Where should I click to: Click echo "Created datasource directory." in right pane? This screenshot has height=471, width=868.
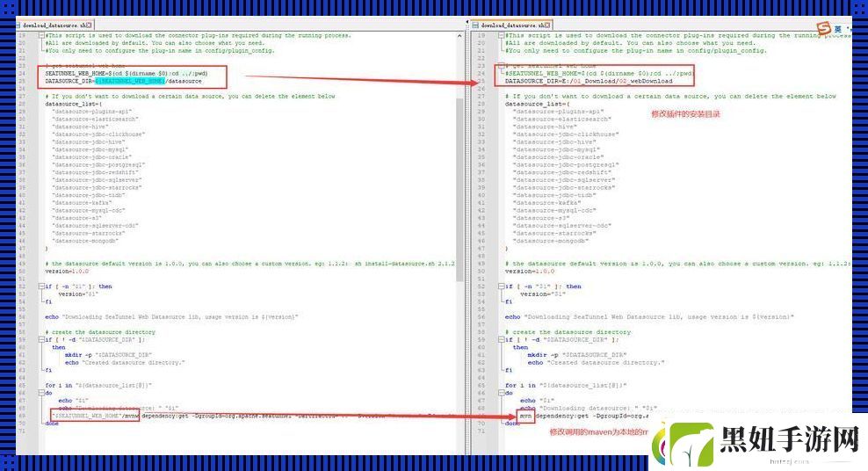coord(596,363)
